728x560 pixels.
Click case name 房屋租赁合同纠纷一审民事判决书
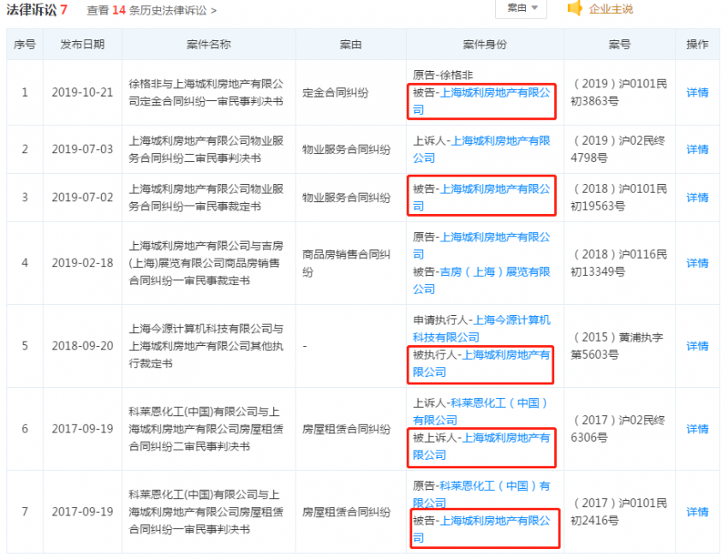point(206,512)
